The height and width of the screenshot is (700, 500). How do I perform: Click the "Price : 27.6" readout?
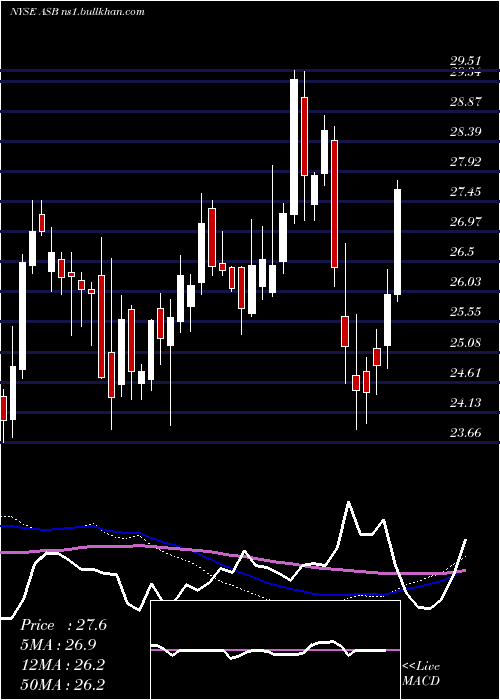coord(63,625)
